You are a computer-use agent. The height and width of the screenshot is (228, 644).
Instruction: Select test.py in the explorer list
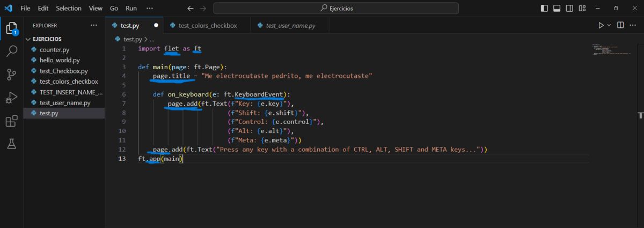(x=64, y=113)
